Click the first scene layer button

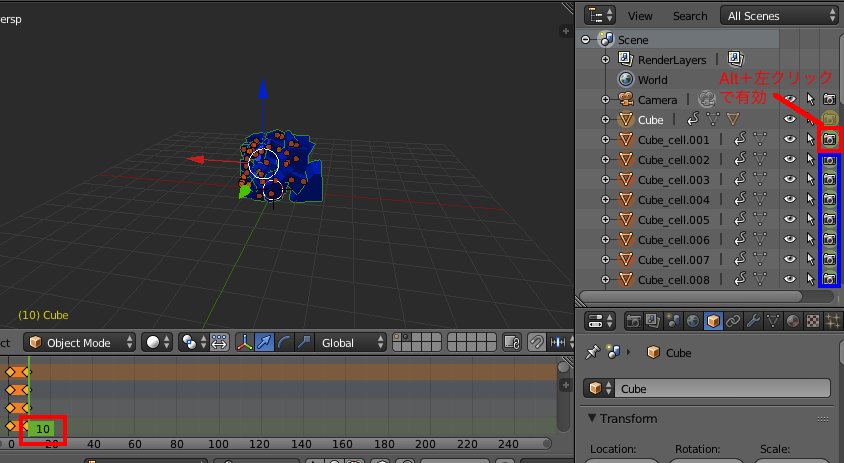[397, 337]
